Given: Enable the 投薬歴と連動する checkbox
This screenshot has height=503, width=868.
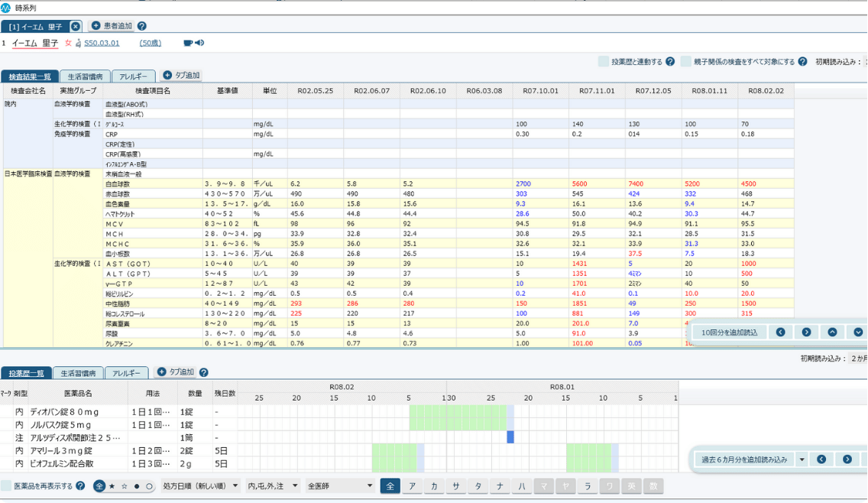Looking at the screenshot, I should click(x=604, y=62).
